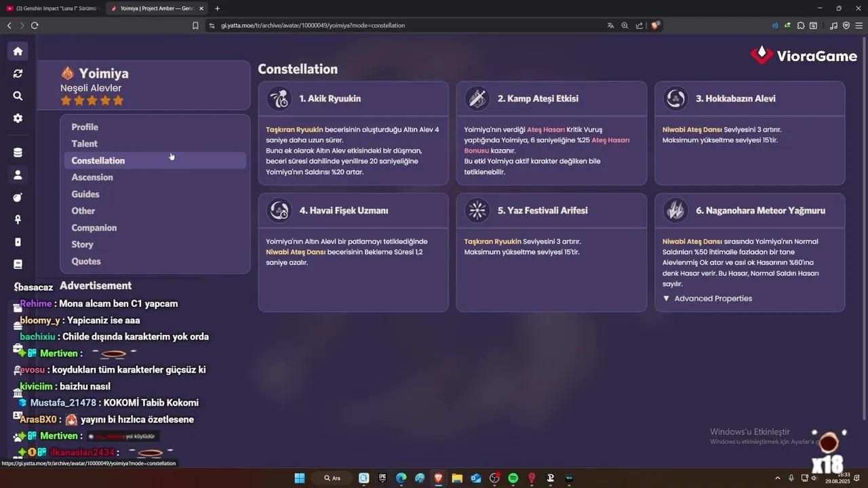The height and width of the screenshot is (488, 868).
Task: Click the Havai Fişek Uzmanı constellation icon
Action: click(279, 211)
